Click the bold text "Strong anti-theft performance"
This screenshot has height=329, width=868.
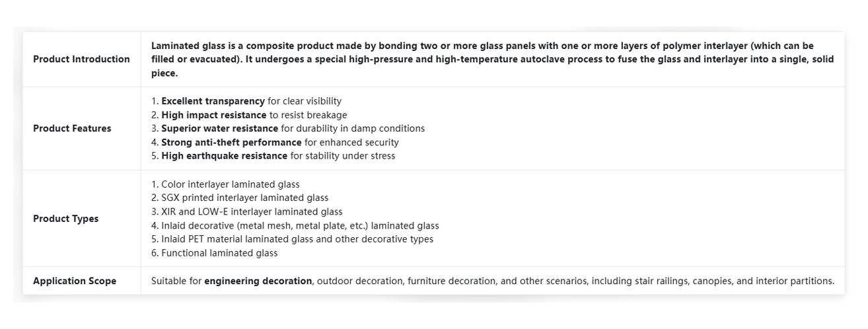(x=231, y=143)
